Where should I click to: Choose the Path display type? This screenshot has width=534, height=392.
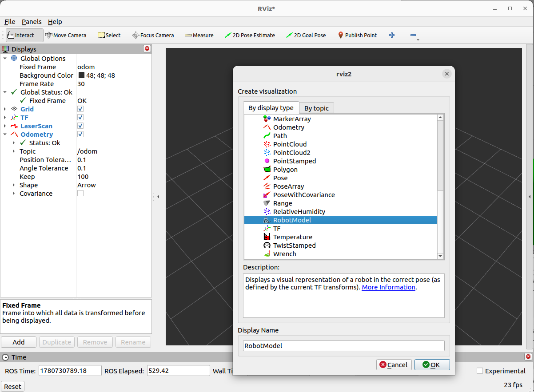(x=280, y=136)
